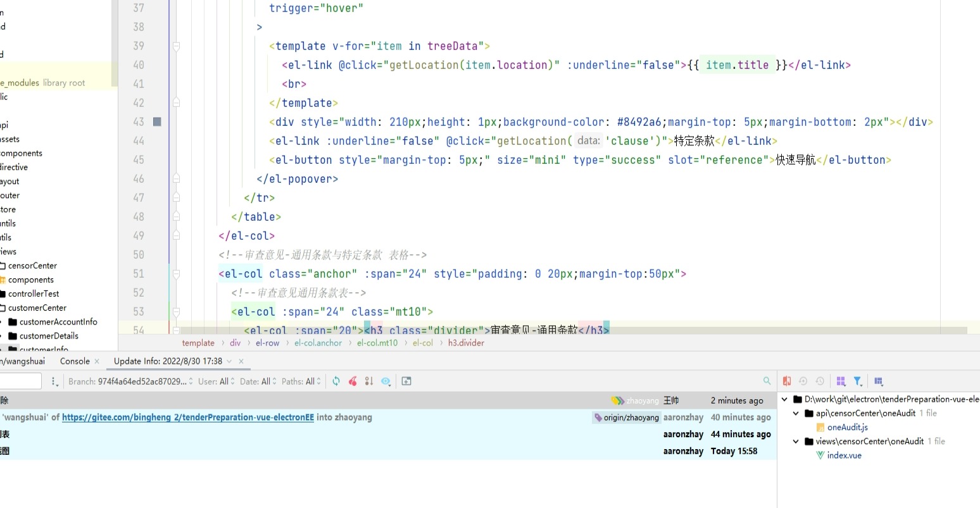This screenshot has width=980, height=508.
Task: Collapse the D:\work\git root node
Action: (x=785, y=399)
